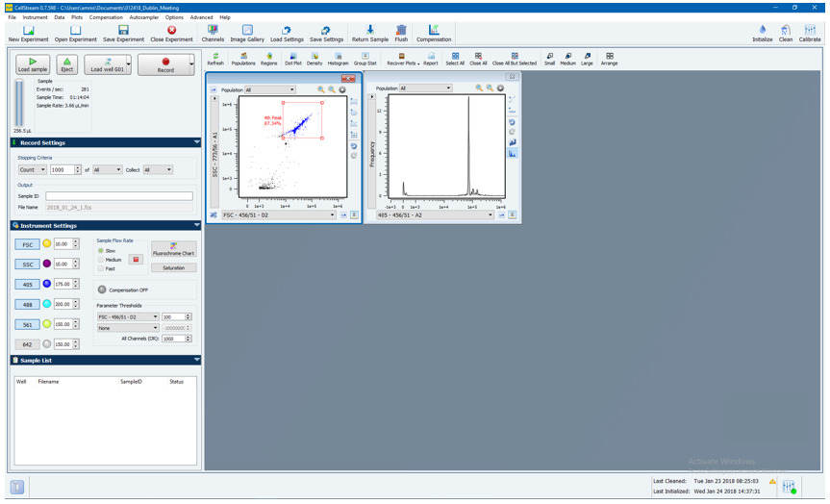The image size is (830, 504).
Task: Toggle the Compensation OFF switch
Action: [x=102, y=289]
